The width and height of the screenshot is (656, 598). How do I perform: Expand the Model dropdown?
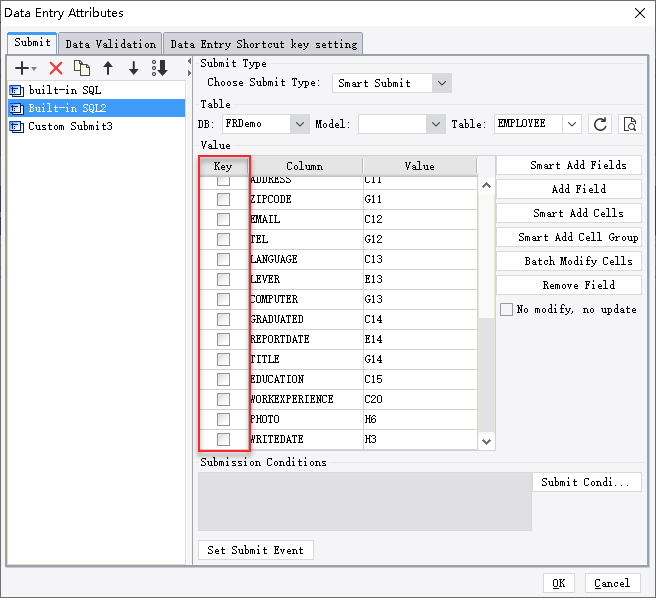pos(436,124)
